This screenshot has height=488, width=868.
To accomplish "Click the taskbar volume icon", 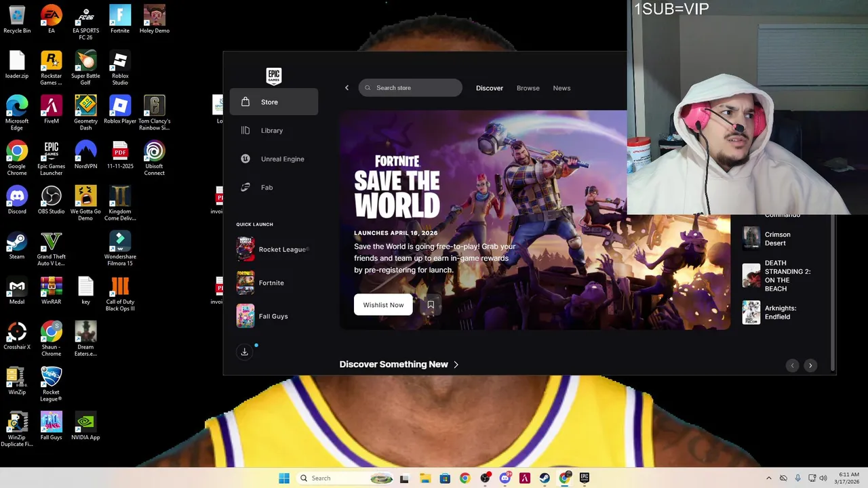I will click(823, 478).
